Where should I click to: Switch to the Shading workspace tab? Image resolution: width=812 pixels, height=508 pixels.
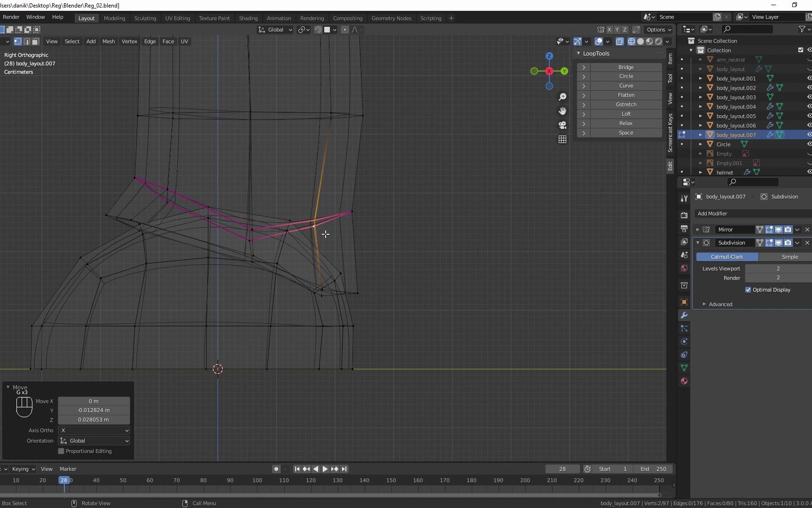coord(248,18)
